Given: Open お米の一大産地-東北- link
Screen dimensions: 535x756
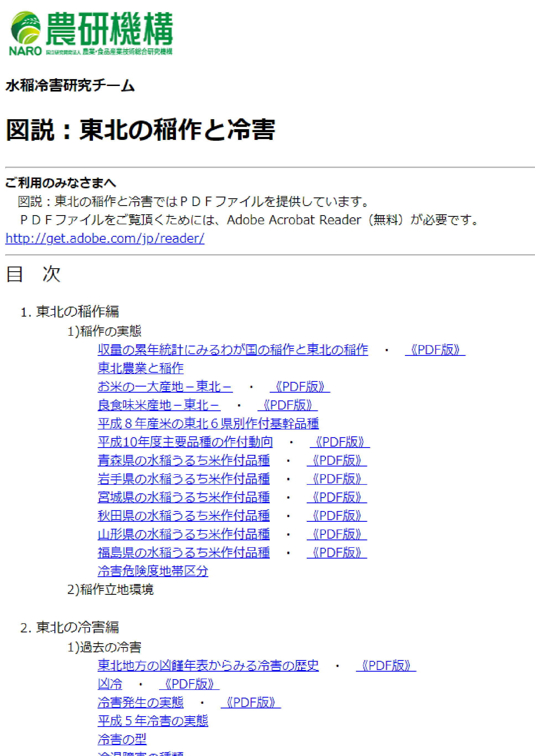Looking at the screenshot, I should pyautogui.click(x=165, y=387).
